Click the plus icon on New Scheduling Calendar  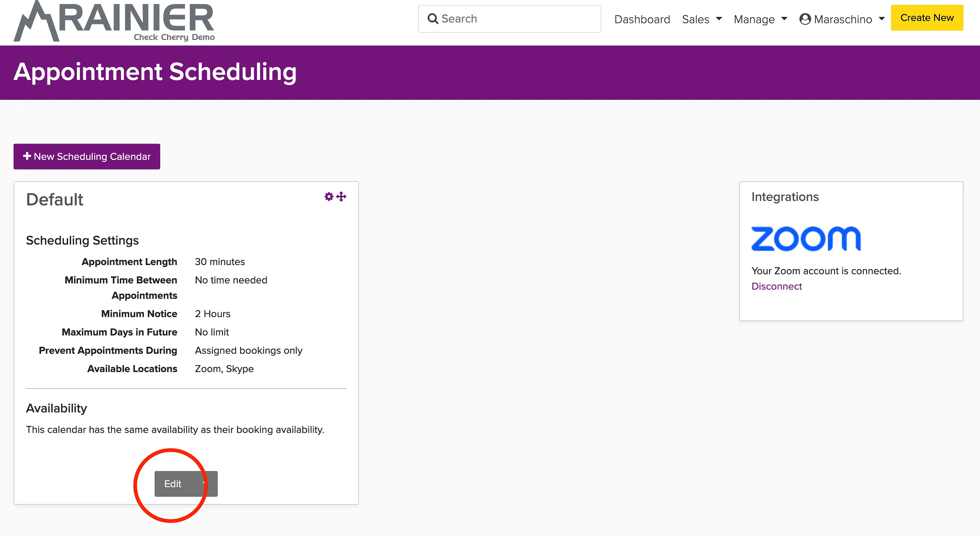[27, 156]
